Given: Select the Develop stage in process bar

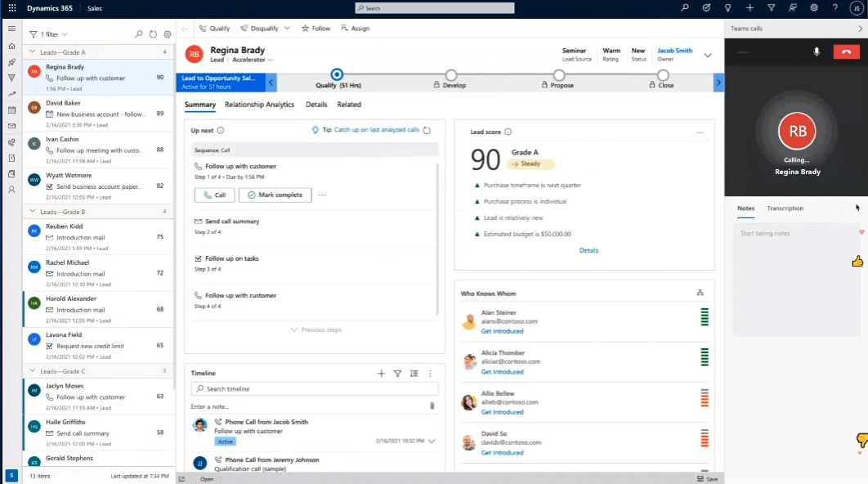Looking at the screenshot, I should pyautogui.click(x=450, y=75).
